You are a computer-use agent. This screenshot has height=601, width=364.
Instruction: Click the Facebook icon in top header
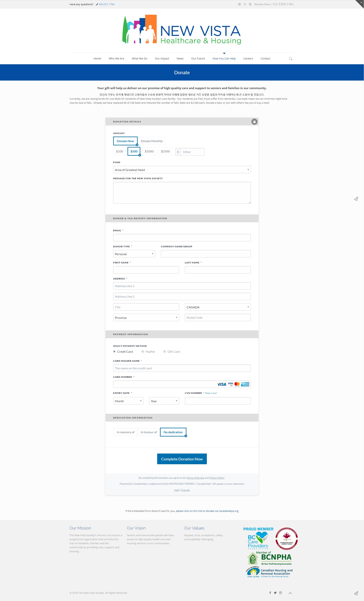pos(239,4)
